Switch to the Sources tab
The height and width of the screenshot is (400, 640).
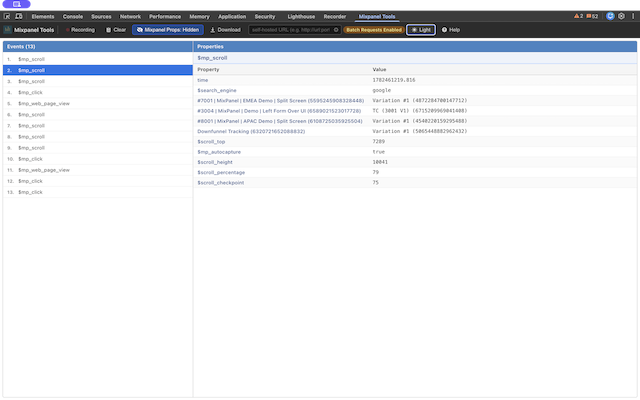tap(101, 17)
